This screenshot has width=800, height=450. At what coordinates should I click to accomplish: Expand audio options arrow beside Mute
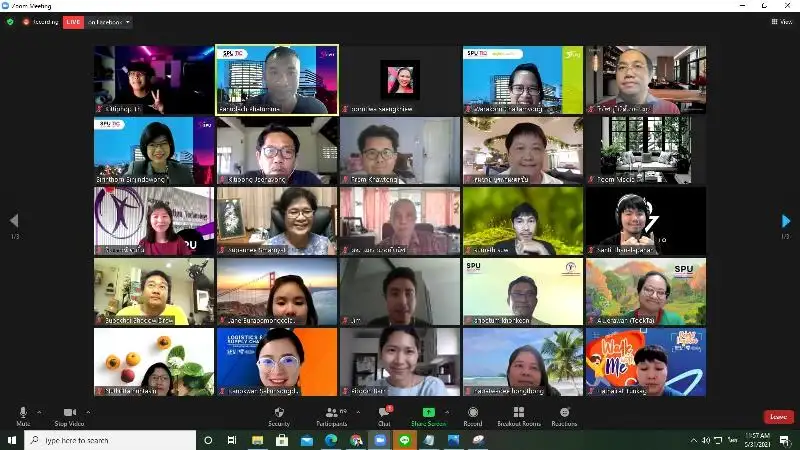pyautogui.click(x=40, y=411)
